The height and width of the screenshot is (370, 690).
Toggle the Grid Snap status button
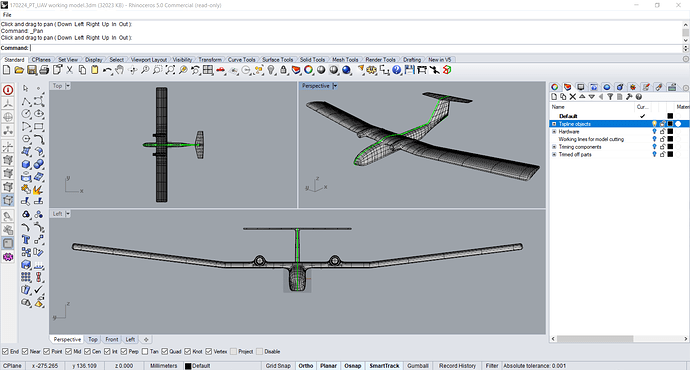click(278, 366)
